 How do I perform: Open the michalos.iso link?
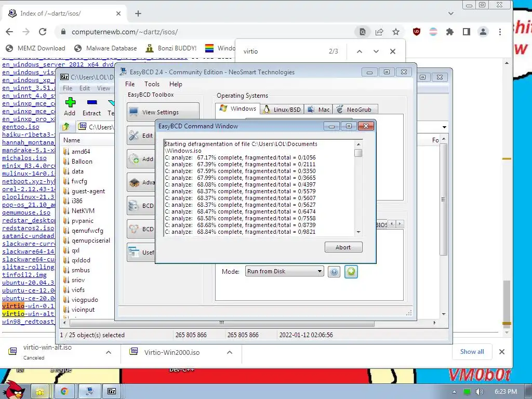point(24,158)
